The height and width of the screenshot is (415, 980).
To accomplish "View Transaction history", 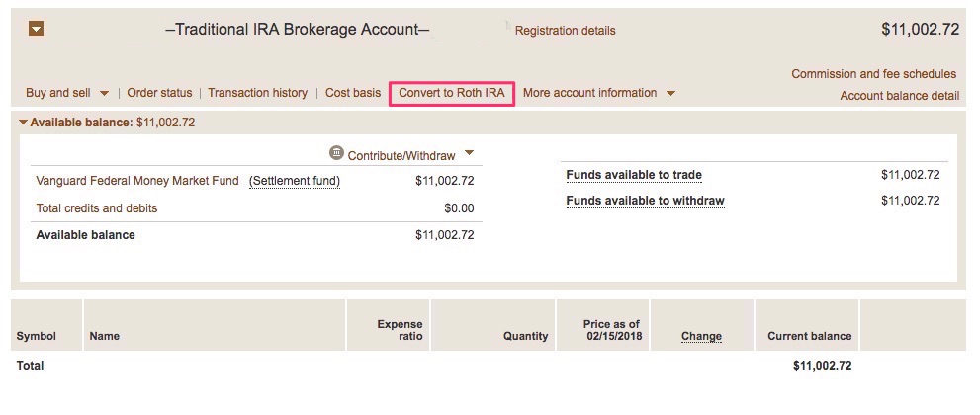I will point(257,93).
